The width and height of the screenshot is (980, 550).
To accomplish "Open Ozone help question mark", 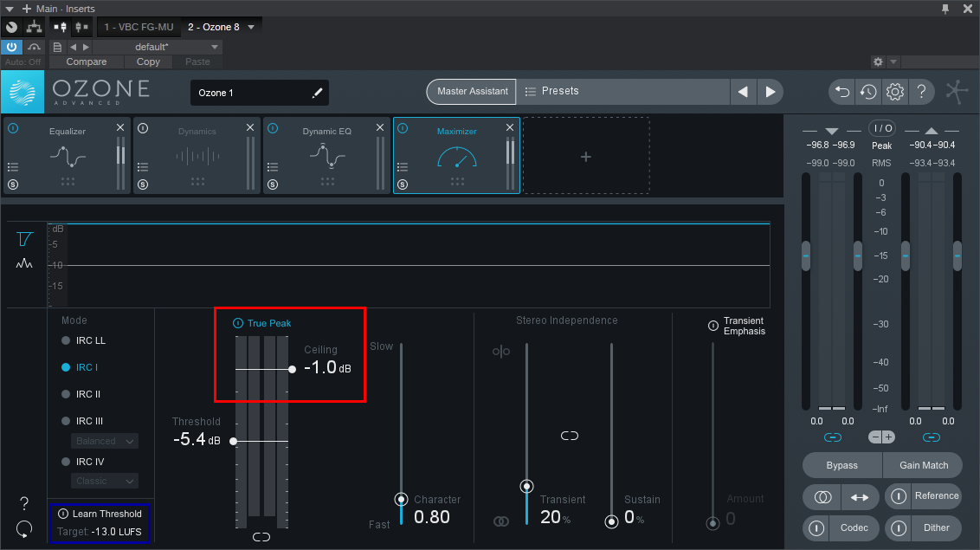I will click(921, 92).
